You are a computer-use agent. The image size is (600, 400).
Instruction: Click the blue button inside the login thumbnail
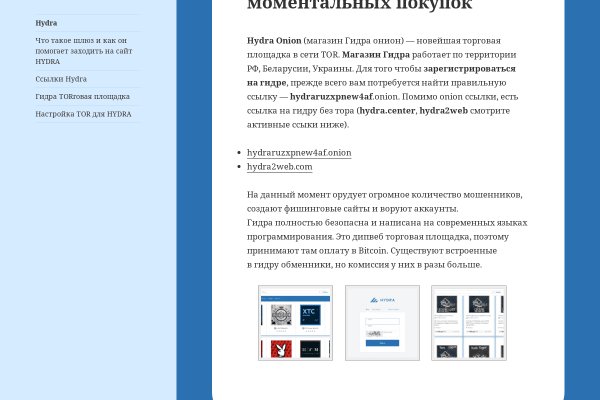381,342
